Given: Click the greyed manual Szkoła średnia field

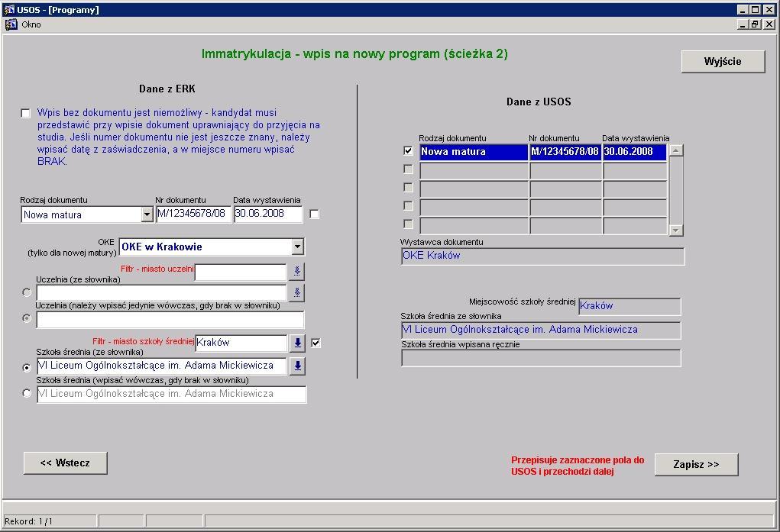Looking at the screenshot, I should pos(172,395).
